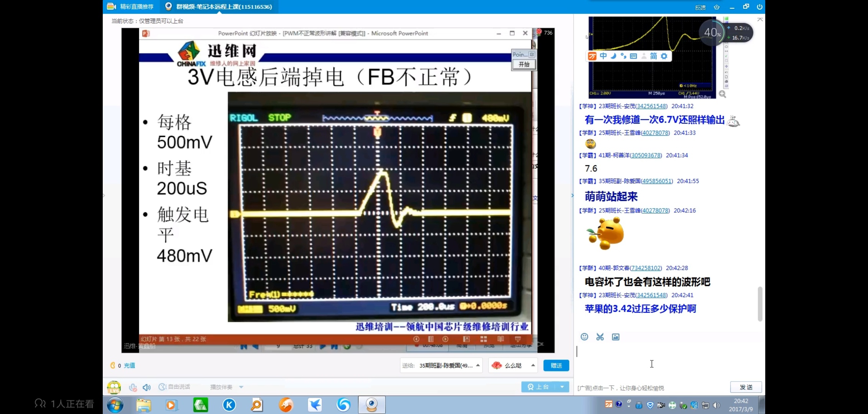
Task: Click the insert image icon in chat
Action: (x=616, y=337)
